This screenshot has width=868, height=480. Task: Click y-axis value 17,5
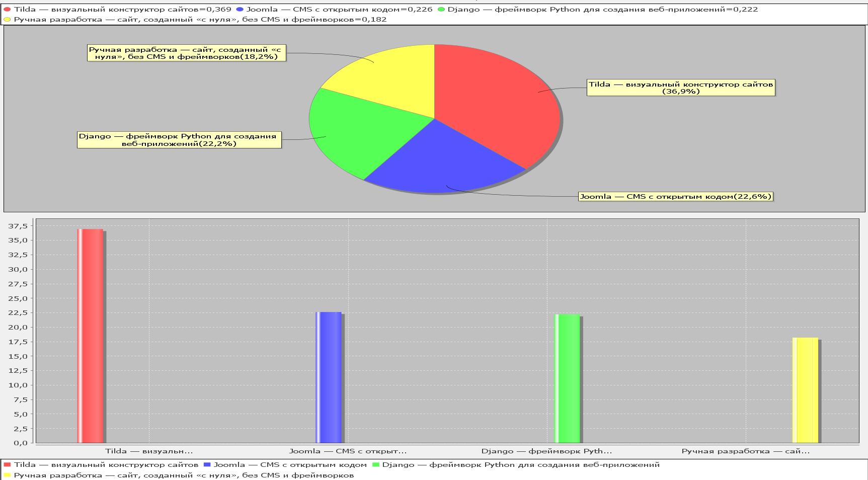pyautogui.click(x=18, y=342)
